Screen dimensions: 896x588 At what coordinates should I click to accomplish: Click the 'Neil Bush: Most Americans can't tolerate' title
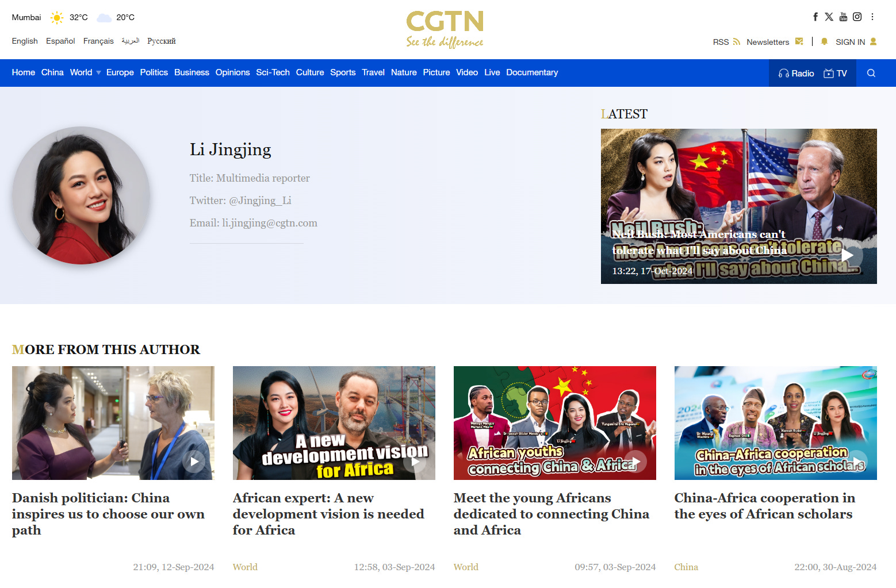[699, 242]
